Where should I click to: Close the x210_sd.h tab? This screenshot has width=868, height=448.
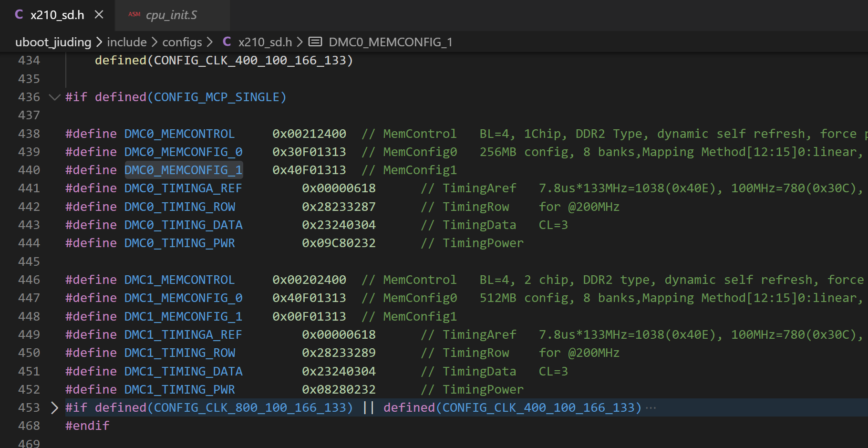(99, 15)
